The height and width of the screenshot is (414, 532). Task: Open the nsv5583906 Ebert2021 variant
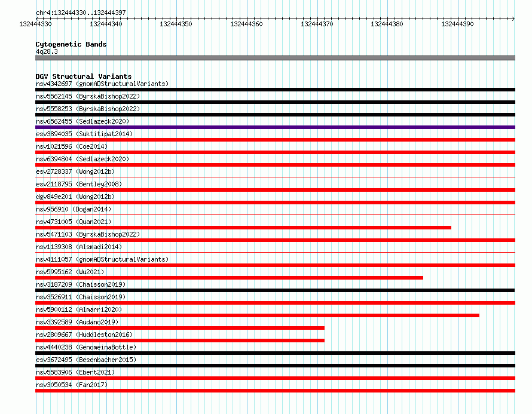pyautogui.click(x=75, y=372)
